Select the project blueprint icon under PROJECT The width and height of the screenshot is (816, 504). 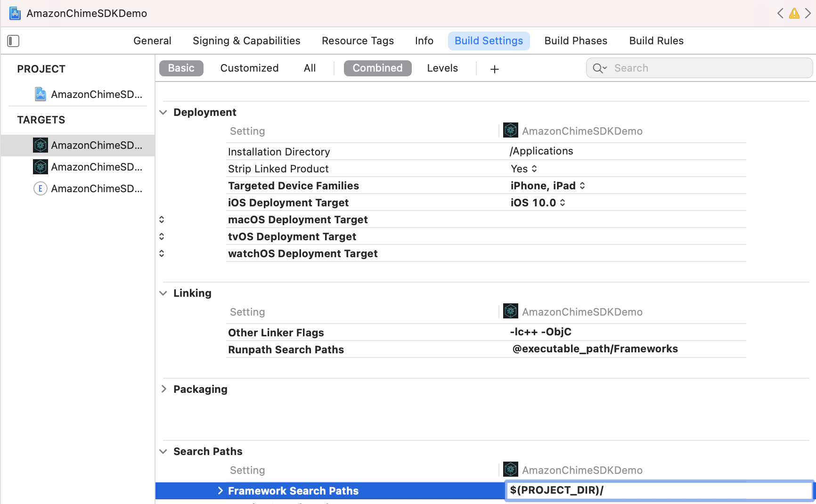coord(41,94)
